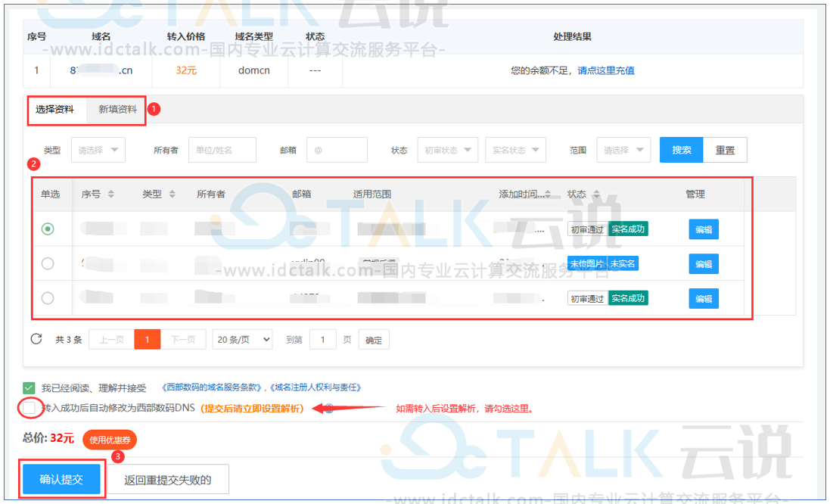Screen dimensions: 830x504
Task: Click the 使用优惠券 button
Action: pyautogui.click(x=110, y=440)
